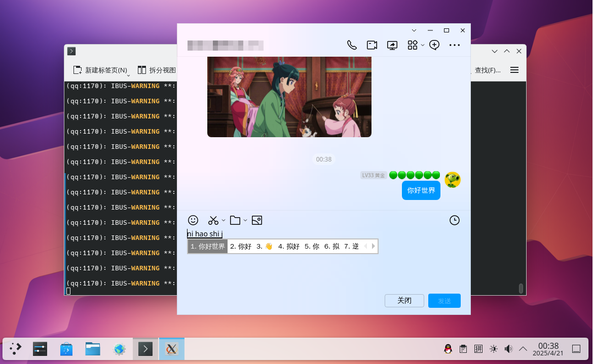This screenshot has height=364, width=594.
Task: Expand the screenshot tool dropdown arrow
Action: coord(224,220)
